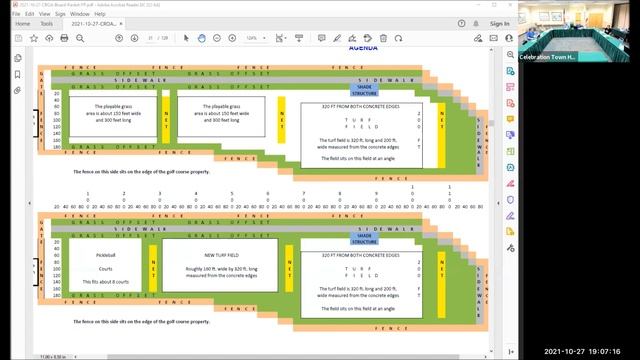Viewport: 640px width, 360px height.
Task: Open the share link icon
Action: click(x=478, y=38)
